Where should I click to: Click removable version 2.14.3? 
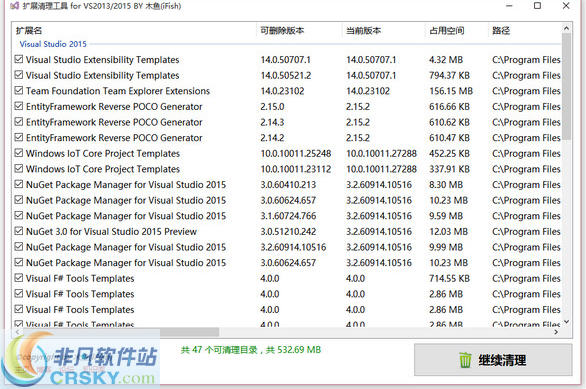[x=272, y=122]
